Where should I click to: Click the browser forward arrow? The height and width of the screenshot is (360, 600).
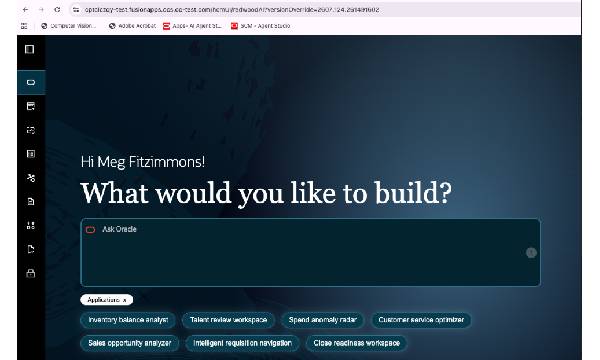click(x=41, y=10)
